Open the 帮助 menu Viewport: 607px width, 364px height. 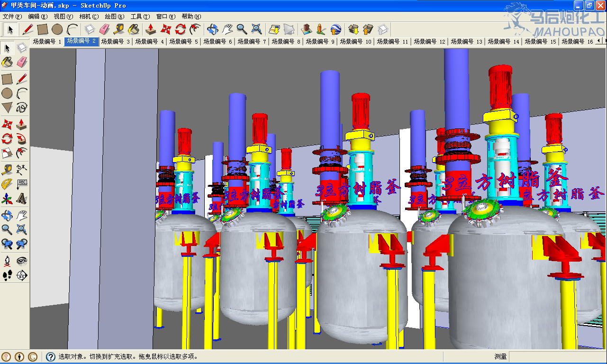pos(191,17)
